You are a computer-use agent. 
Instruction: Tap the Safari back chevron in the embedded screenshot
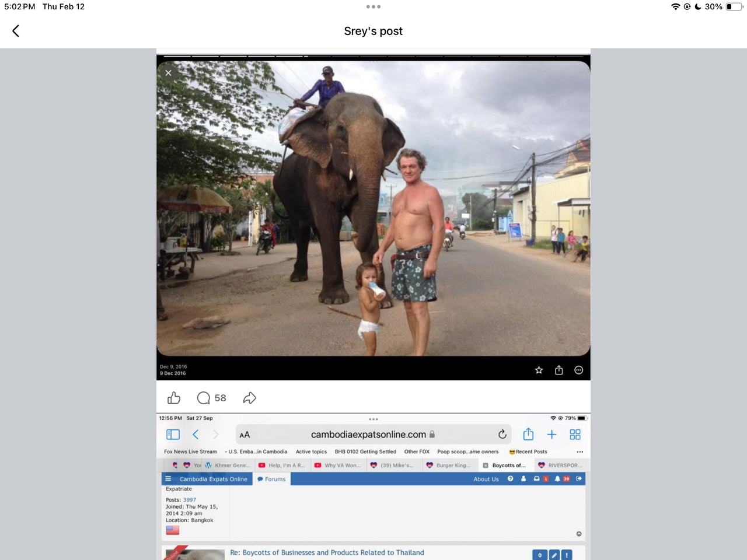196,435
